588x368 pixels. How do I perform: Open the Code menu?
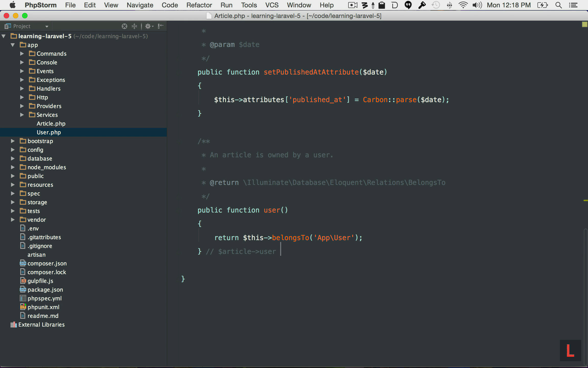point(170,5)
